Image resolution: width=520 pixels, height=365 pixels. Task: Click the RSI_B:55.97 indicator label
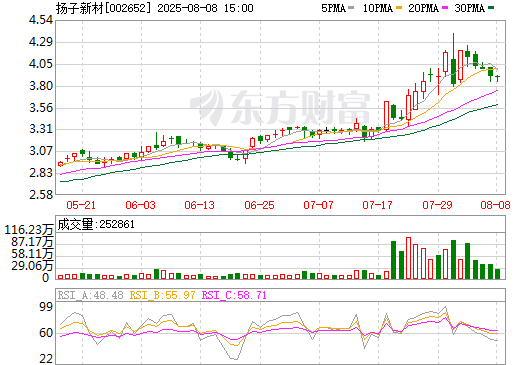(162, 295)
